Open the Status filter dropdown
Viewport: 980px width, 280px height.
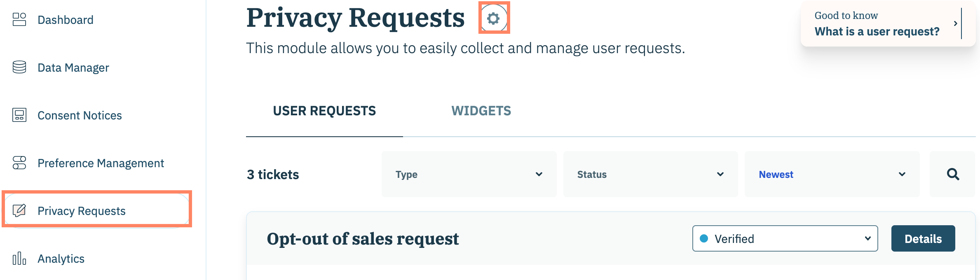tap(650, 174)
